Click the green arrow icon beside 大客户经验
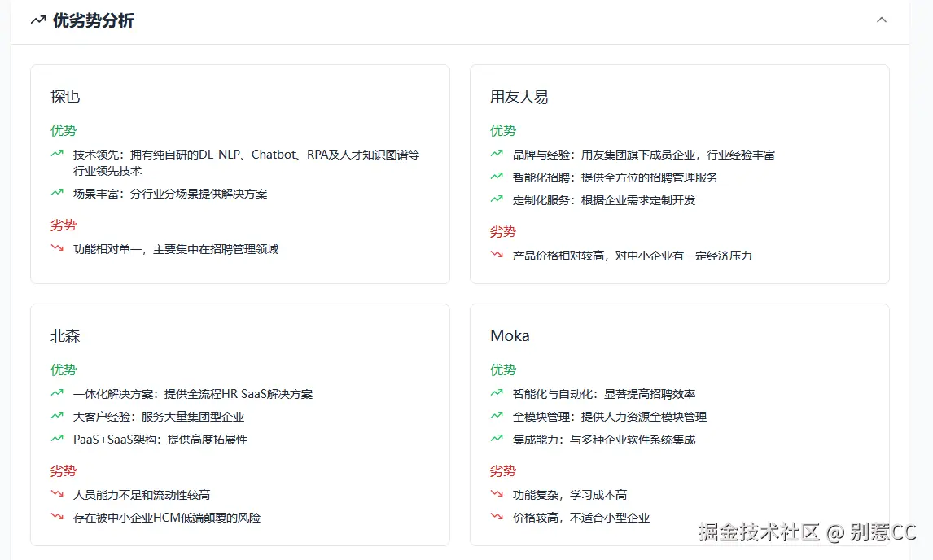The image size is (933, 560). pos(57,415)
